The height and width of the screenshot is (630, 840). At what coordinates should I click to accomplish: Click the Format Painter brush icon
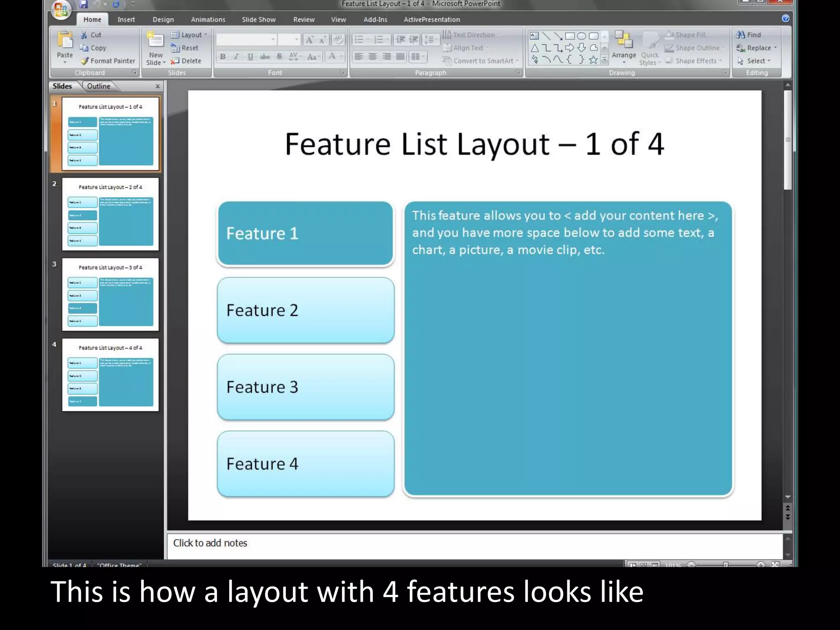[84, 61]
